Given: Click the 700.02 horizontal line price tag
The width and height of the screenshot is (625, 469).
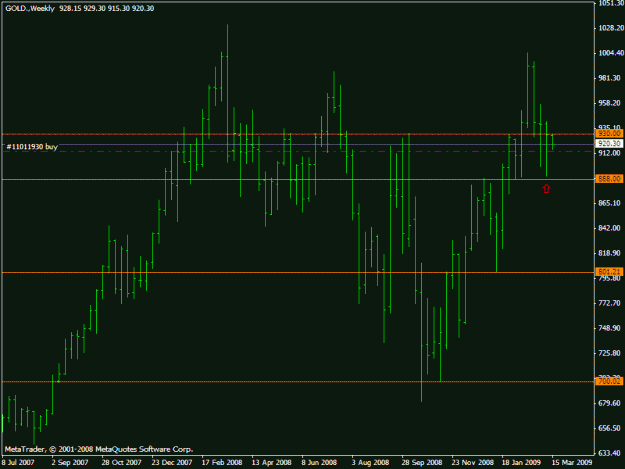Looking at the screenshot, I should pyautogui.click(x=609, y=381).
